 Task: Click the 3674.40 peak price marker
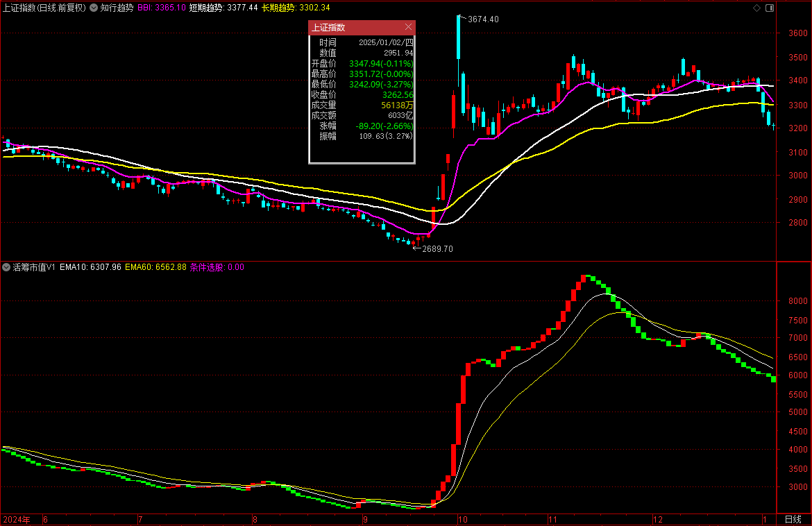pyautogui.click(x=483, y=19)
